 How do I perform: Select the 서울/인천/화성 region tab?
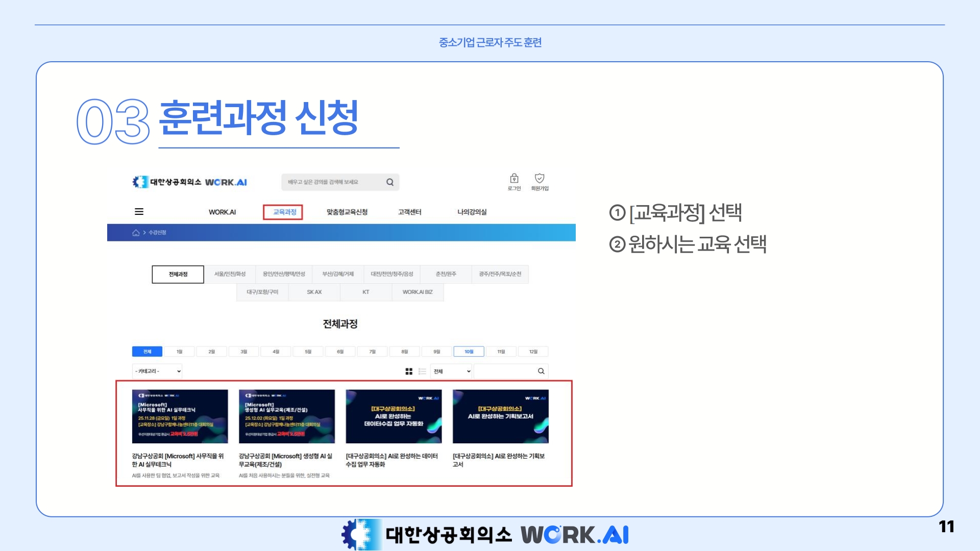pyautogui.click(x=230, y=274)
